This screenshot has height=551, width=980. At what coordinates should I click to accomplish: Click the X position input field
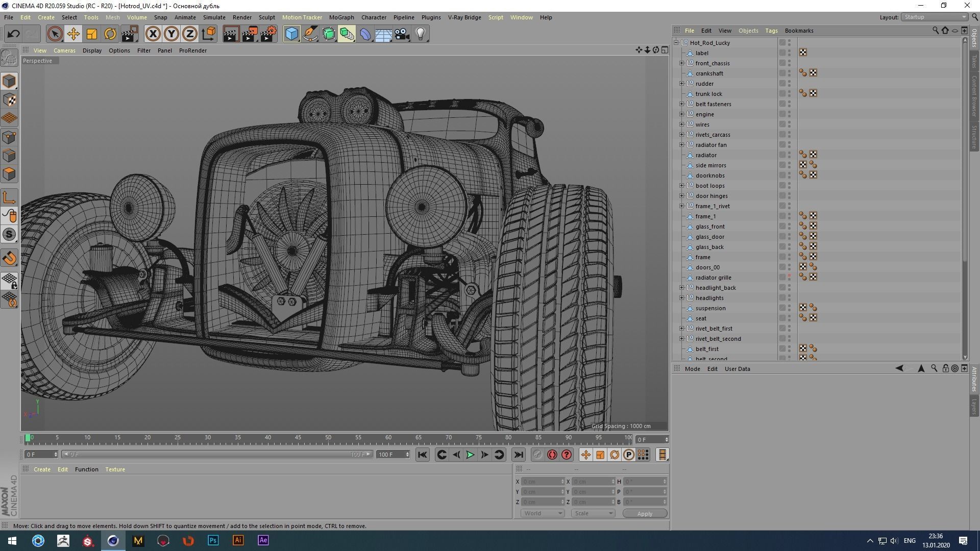[x=542, y=482]
